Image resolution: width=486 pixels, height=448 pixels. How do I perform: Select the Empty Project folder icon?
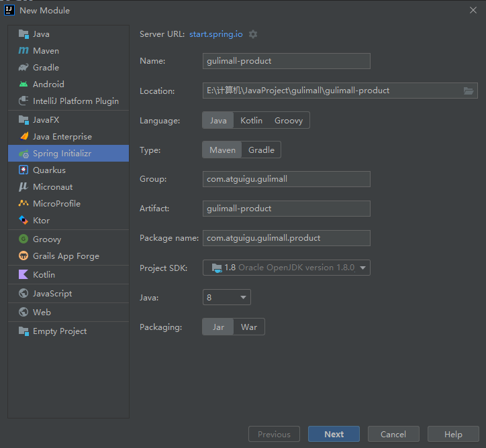tap(23, 331)
